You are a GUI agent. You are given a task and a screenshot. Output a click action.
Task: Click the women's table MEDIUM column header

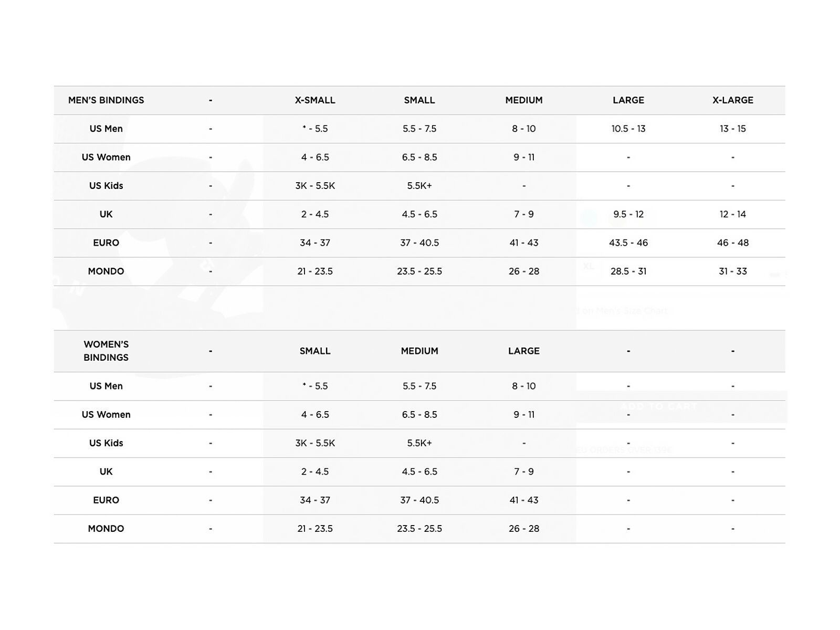tap(419, 351)
